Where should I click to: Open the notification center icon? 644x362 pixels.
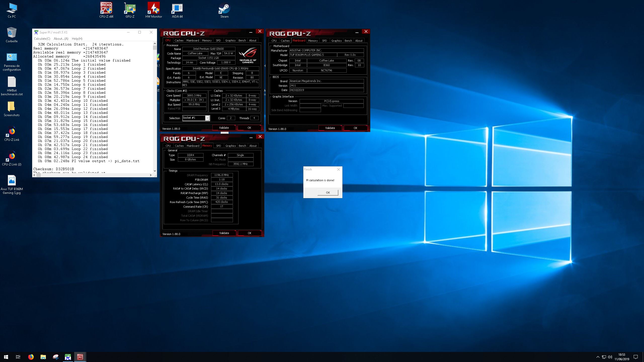click(635, 357)
